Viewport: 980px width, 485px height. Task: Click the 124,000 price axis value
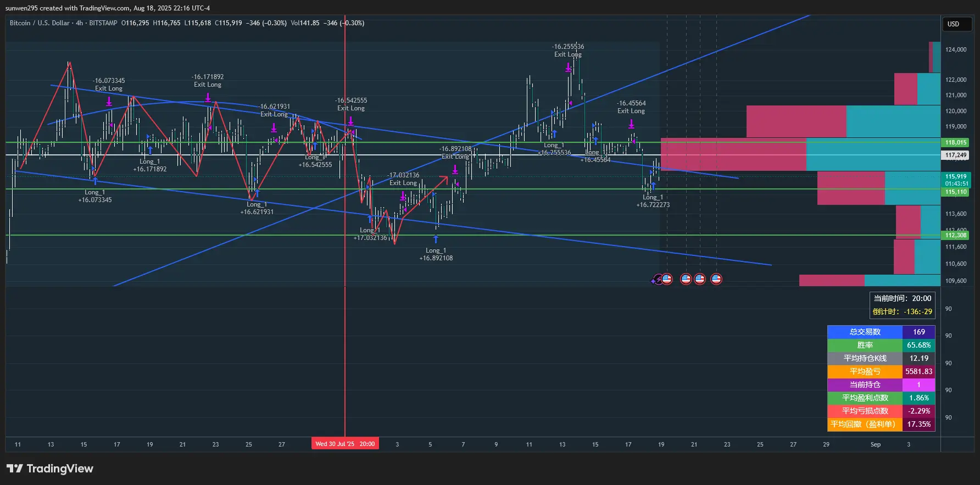956,49
